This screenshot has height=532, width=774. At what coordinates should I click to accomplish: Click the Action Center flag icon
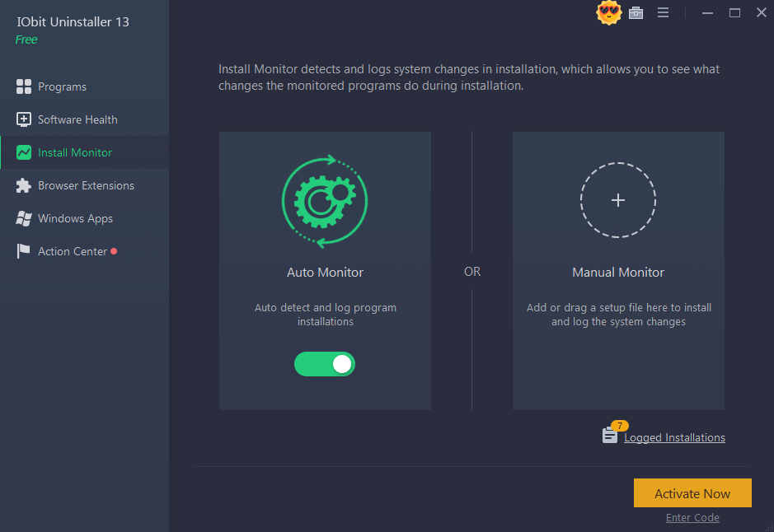23,251
